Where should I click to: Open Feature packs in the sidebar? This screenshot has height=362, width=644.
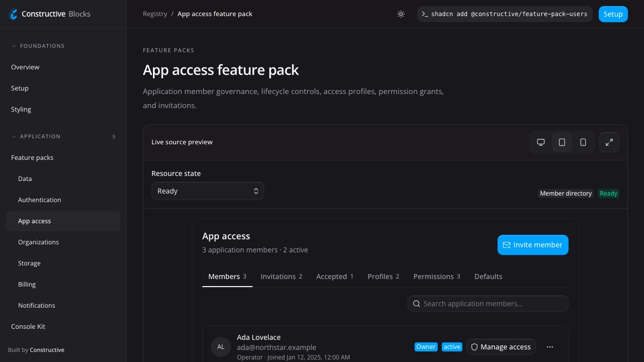point(63,157)
